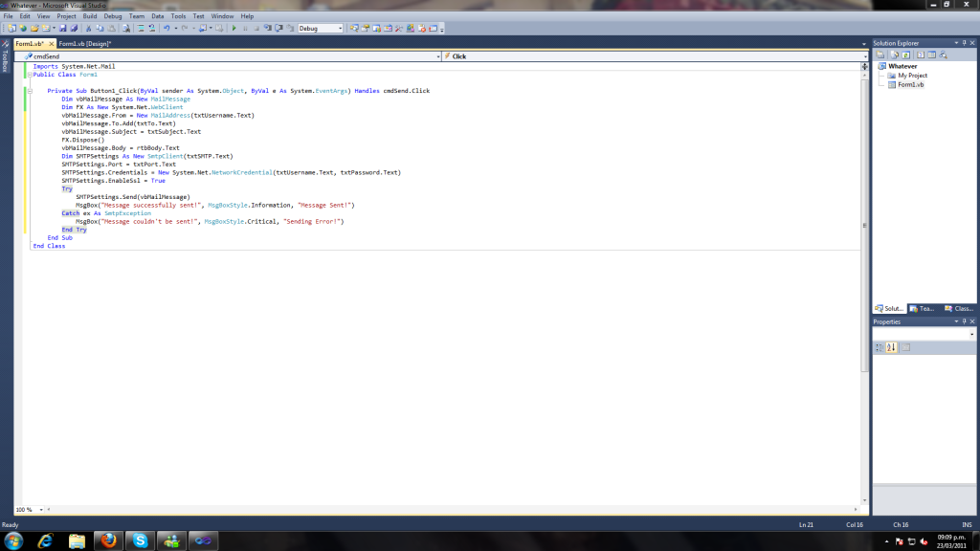
Task: Click the Start Debugging play icon
Action: (234, 29)
